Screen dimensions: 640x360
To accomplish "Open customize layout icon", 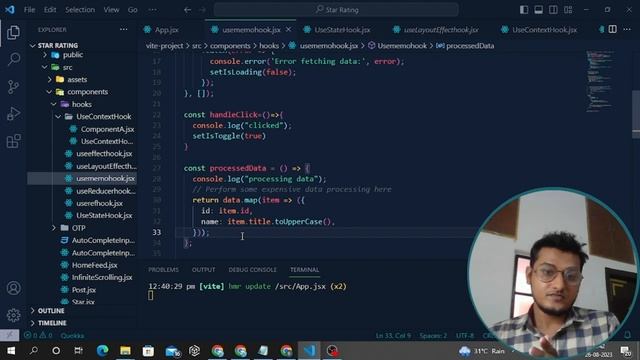I will 568,9.
